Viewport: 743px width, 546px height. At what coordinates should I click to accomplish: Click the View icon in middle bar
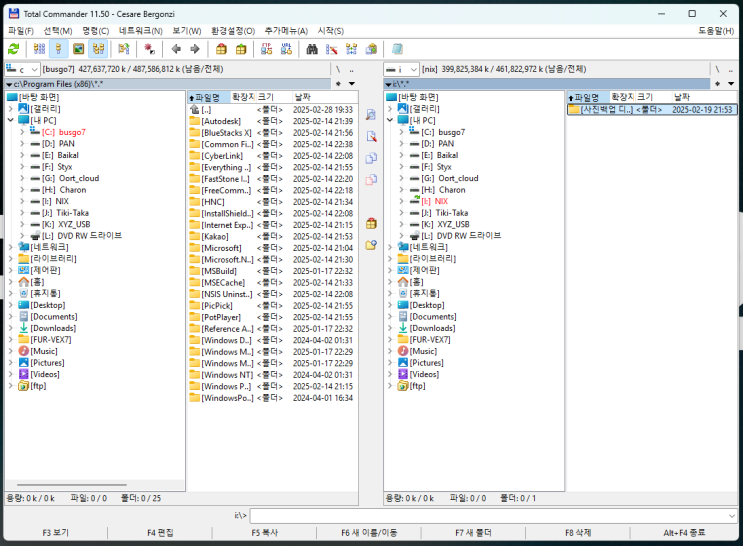point(371,115)
